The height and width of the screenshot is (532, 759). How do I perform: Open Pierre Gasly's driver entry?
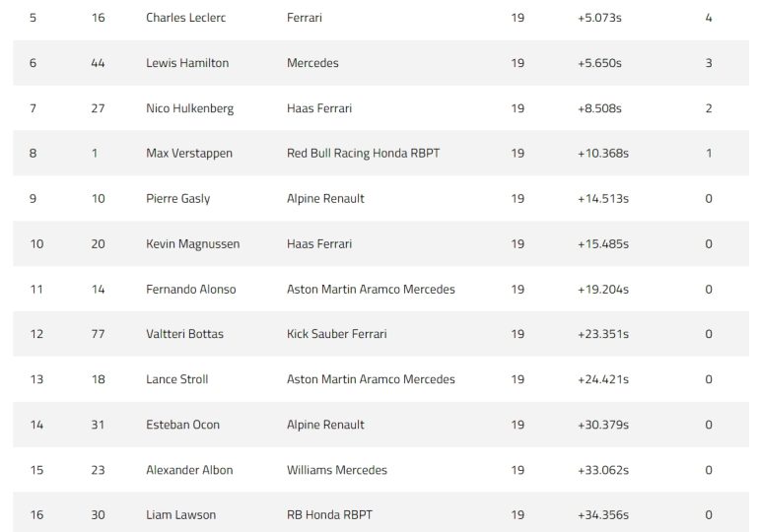(x=177, y=199)
